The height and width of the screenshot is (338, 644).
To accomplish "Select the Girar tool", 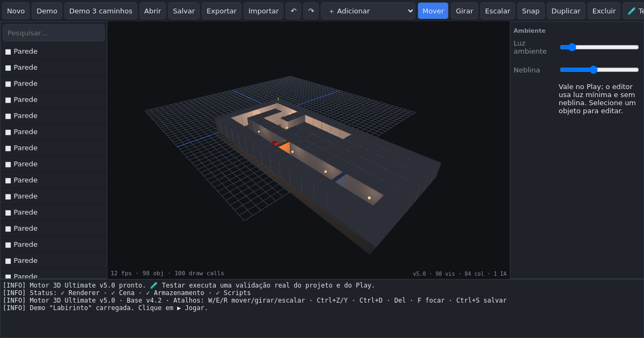I will tap(464, 11).
